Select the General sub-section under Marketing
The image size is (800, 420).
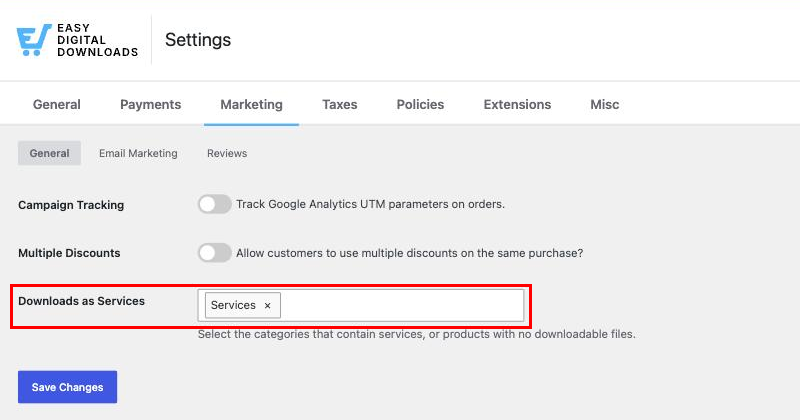click(x=49, y=153)
